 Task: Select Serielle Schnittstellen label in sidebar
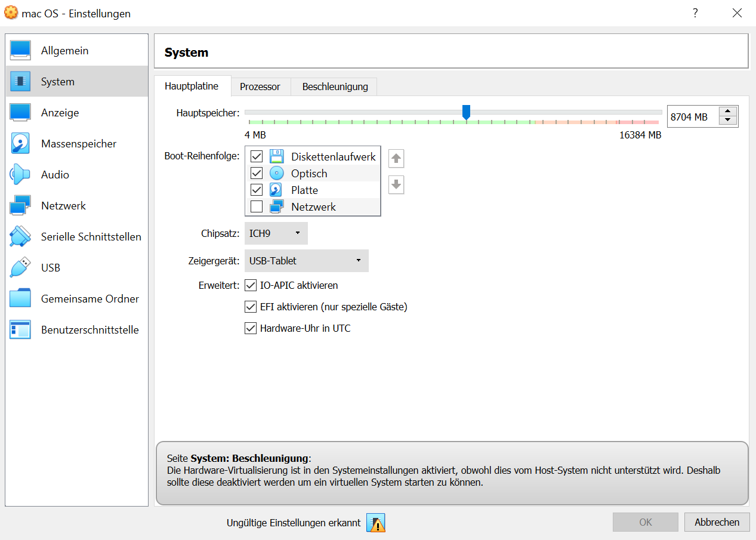[x=91, y=237]
